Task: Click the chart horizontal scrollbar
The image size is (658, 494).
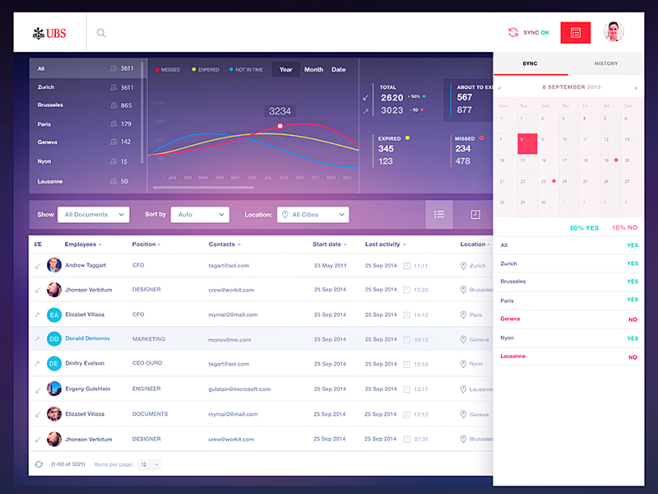Action: coord(203,188)
